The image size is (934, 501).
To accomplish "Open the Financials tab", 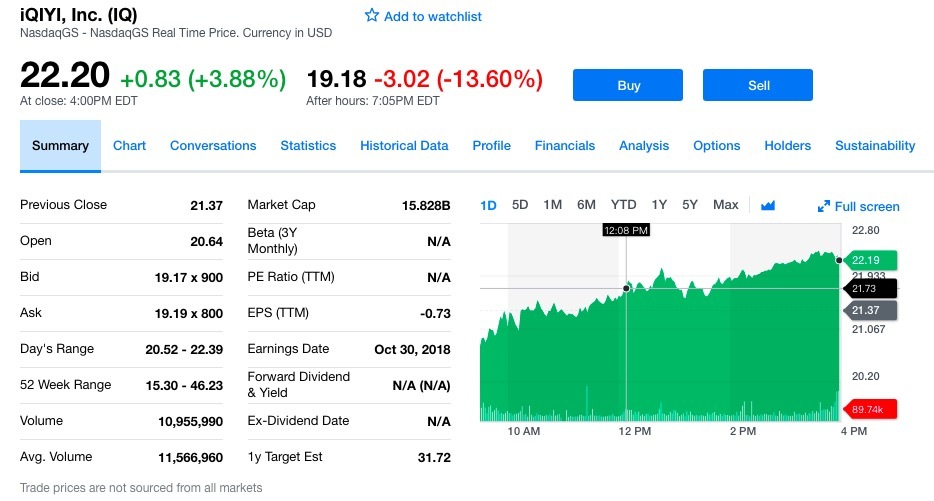I will click(565, 146).
